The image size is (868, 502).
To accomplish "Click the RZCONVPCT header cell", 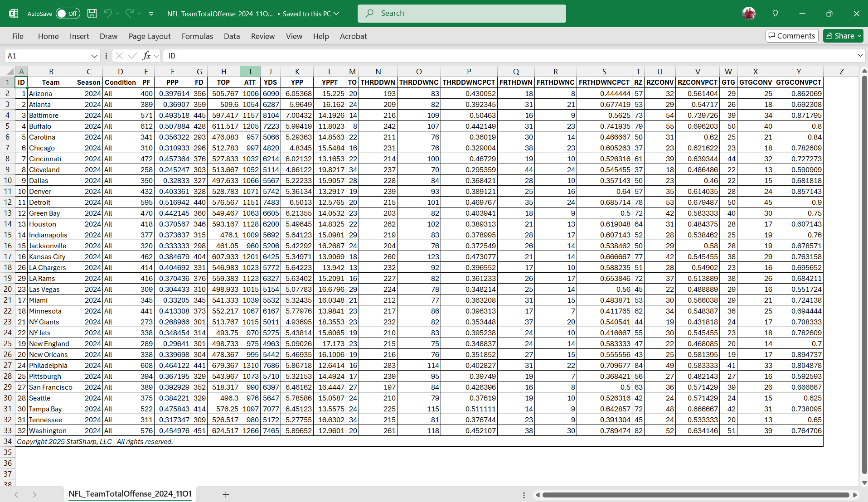I will 698,82.
